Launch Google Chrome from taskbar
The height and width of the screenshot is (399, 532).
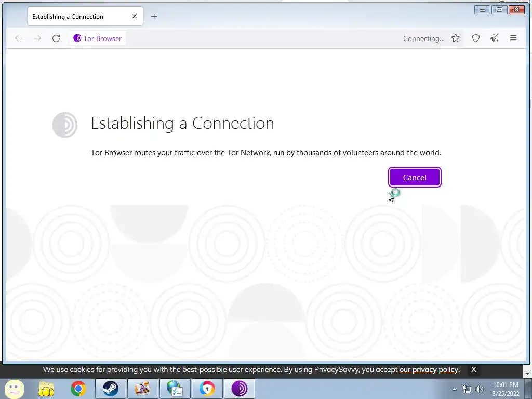point(78,389)
